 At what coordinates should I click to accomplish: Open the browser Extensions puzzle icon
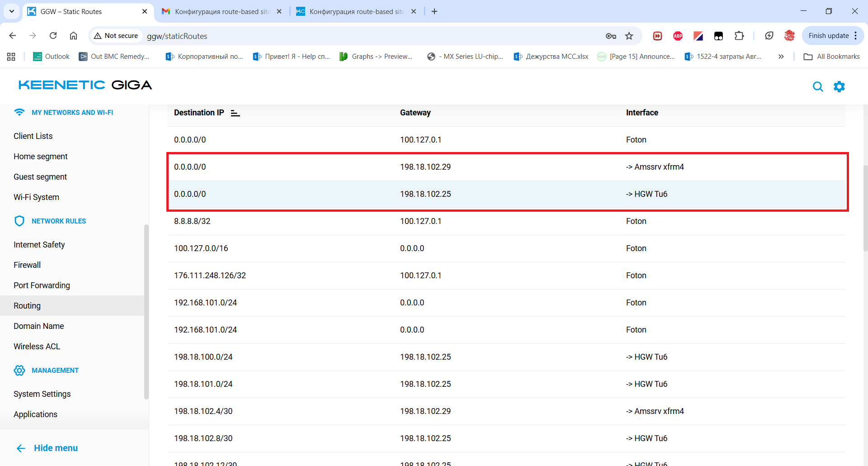(739, 36)
